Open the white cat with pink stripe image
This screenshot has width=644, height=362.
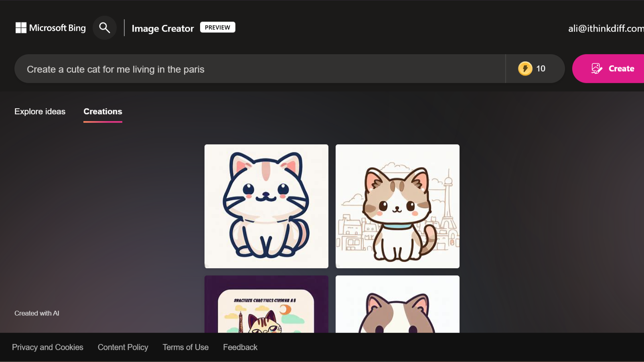[x=266, y=206]
